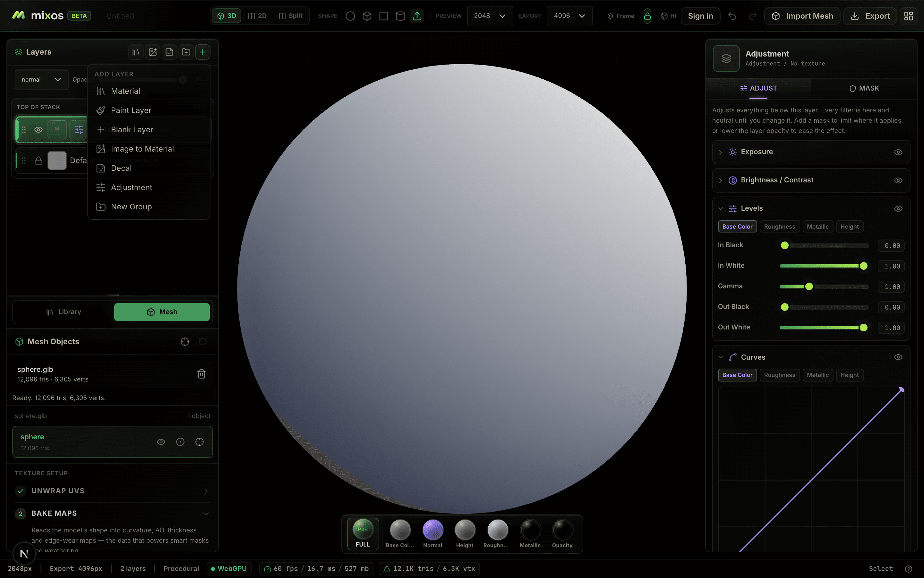This screenshot has height=578, width=924.
Task: Click the isolate dot icon on sphere row
Action: (x=180, y=442)
